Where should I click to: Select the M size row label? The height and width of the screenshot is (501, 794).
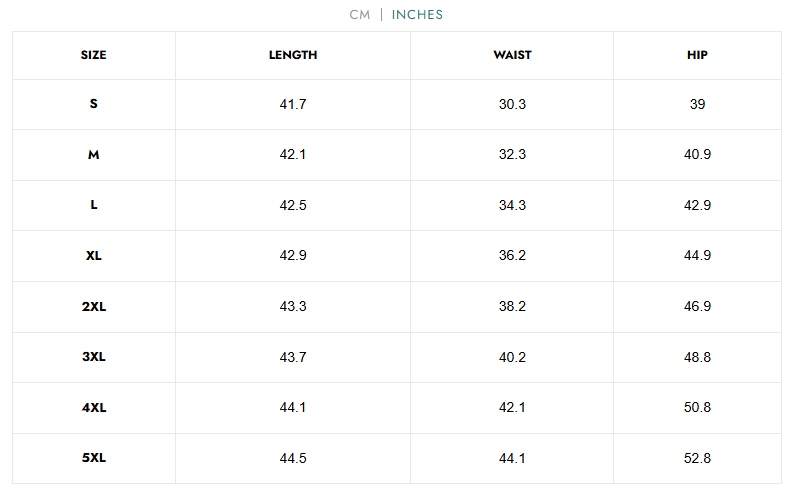coord(94,155)
